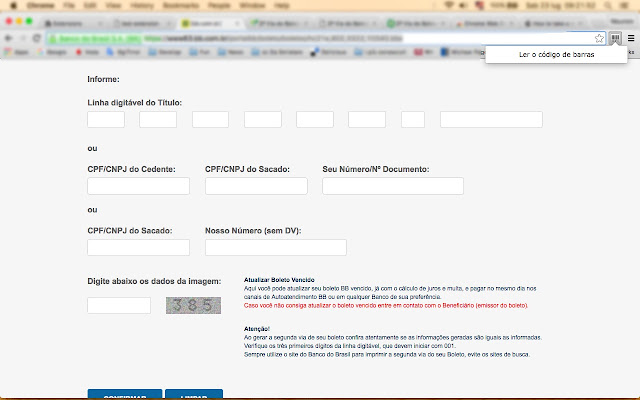Click the LIMPAR button
Screen dimensions: 640x400
point(194,394)
